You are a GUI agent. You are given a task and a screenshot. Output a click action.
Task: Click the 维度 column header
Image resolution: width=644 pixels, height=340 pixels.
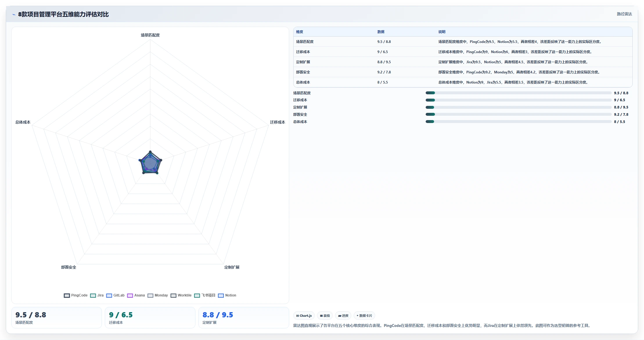300,32
